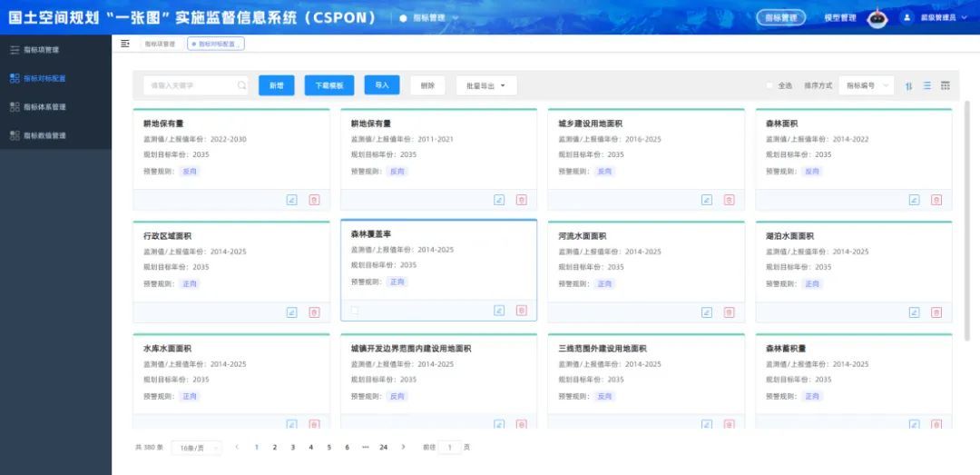Toggle sort order with the arrows icon

(908, 85)
